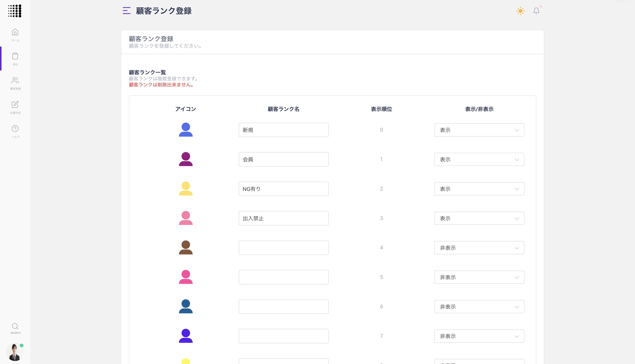635x364 pixels.
Task: Click the hamburger menu icon beside the title
Action: click(126, 11)
